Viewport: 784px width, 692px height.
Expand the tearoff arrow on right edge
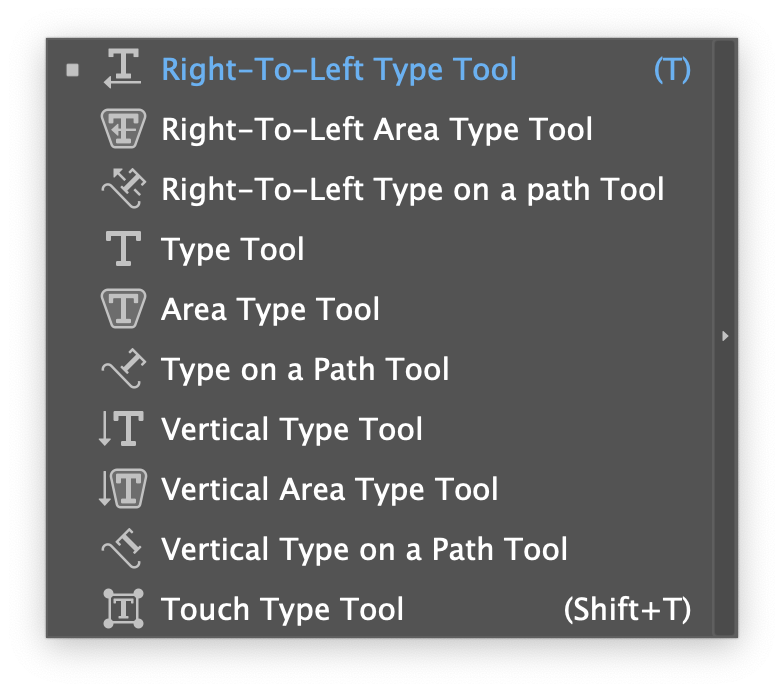click(725, 337)
